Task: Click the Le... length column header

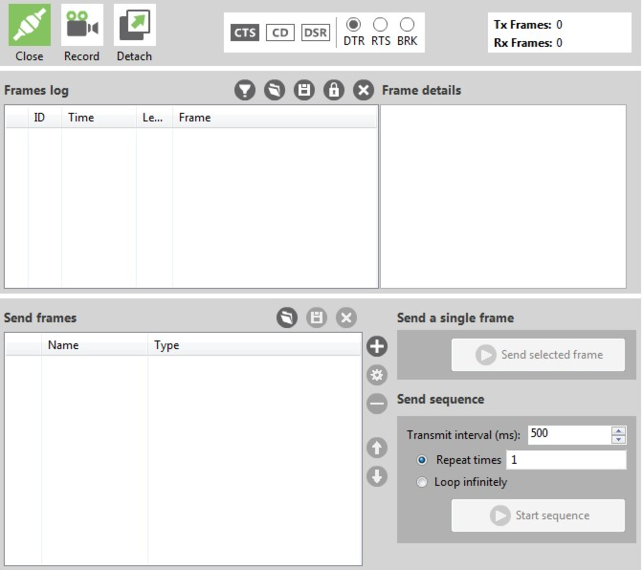Action: [x=154, y=118]
